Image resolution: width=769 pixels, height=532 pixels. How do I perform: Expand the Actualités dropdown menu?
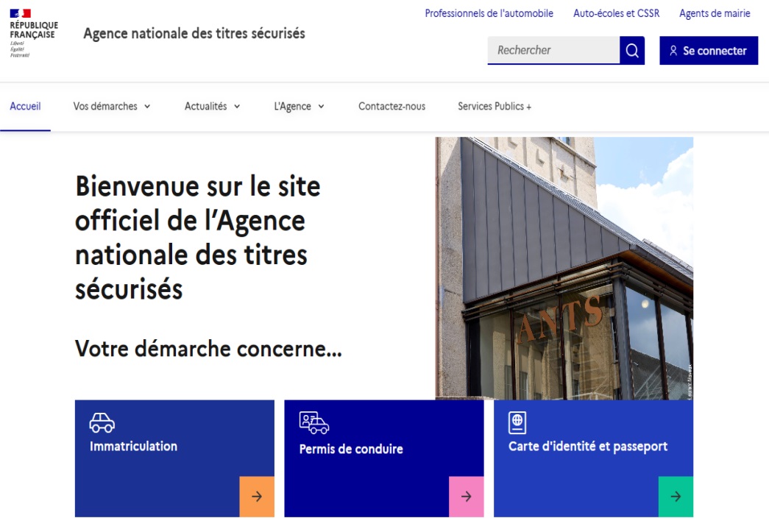[x=213, y=107]
